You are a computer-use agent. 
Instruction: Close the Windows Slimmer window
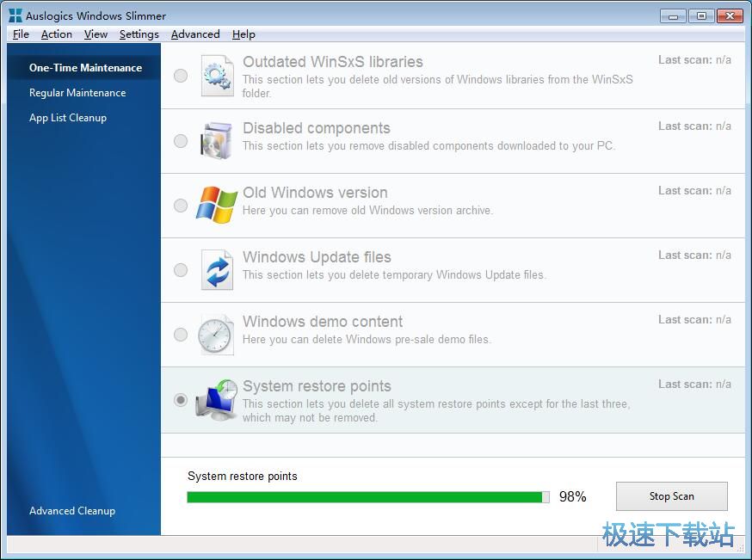[x=730, y=16]
